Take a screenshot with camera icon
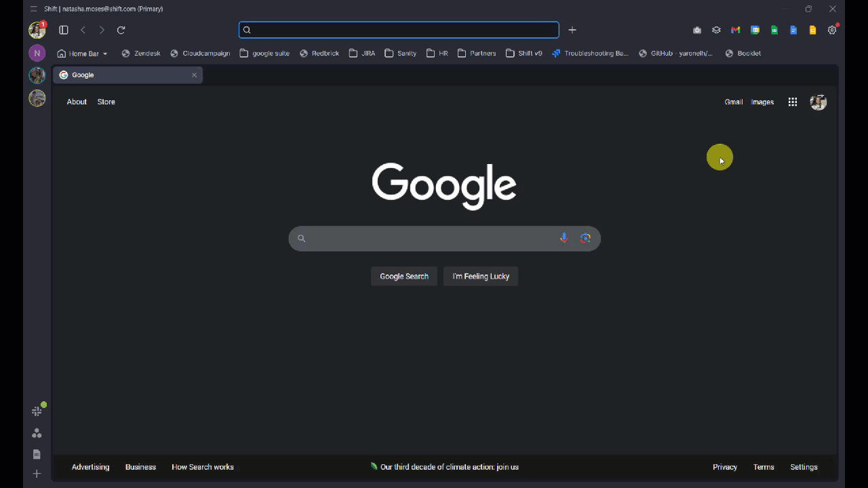 coord(697,30)
